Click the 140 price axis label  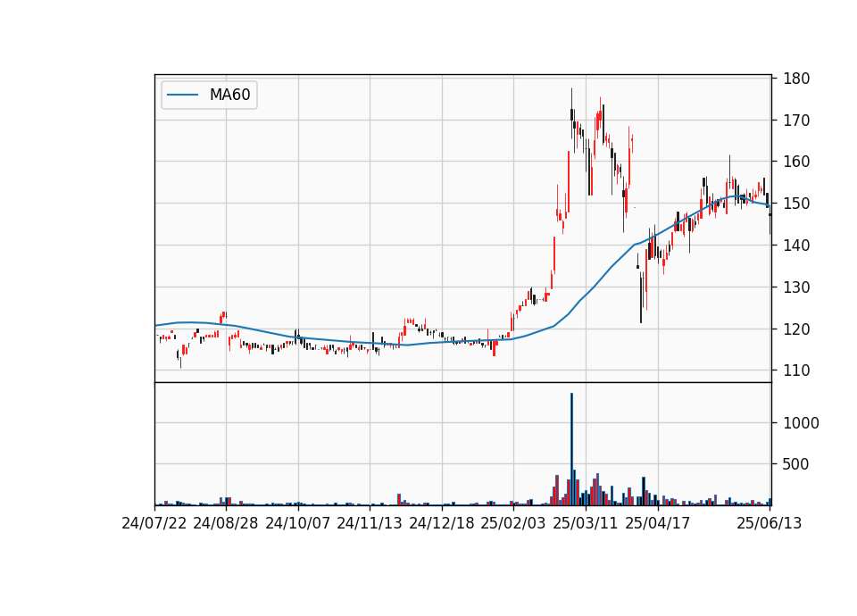click(x=796, y=246)
